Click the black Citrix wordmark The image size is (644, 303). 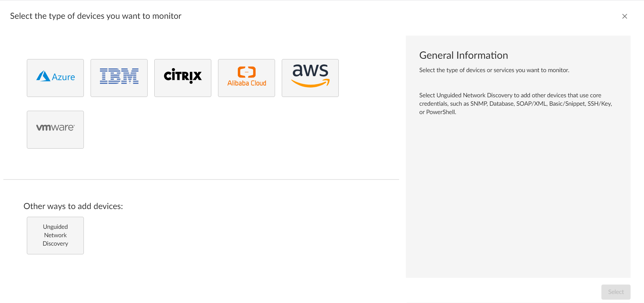[x=183, y=76]
